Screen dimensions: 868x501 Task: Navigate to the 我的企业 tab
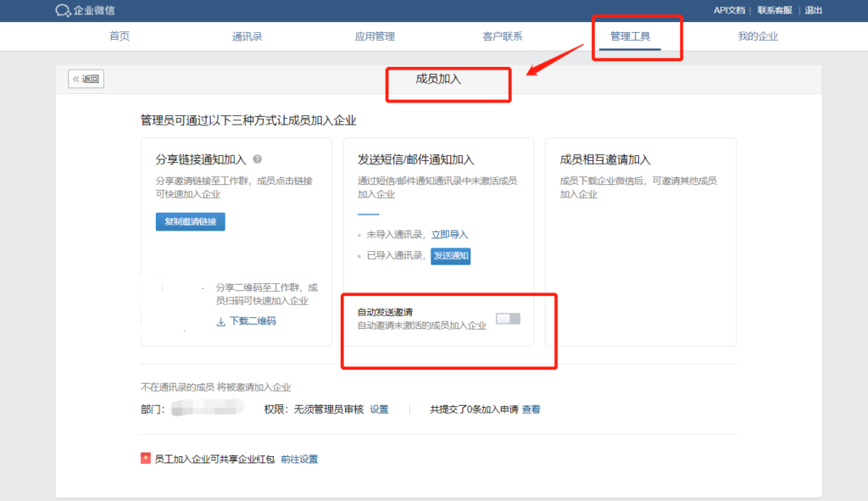(757, 36)
